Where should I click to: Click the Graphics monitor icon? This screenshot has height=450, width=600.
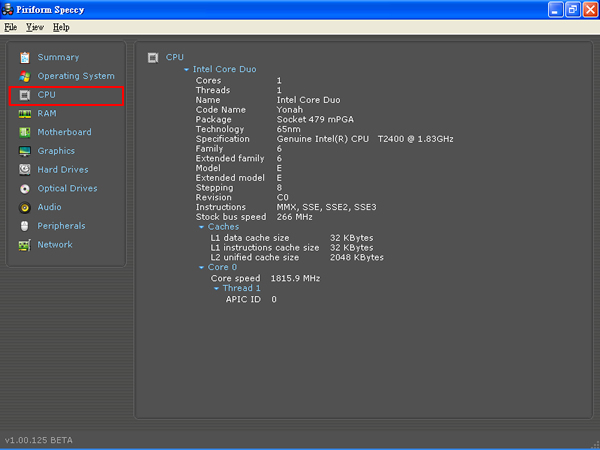click(25, 151)
